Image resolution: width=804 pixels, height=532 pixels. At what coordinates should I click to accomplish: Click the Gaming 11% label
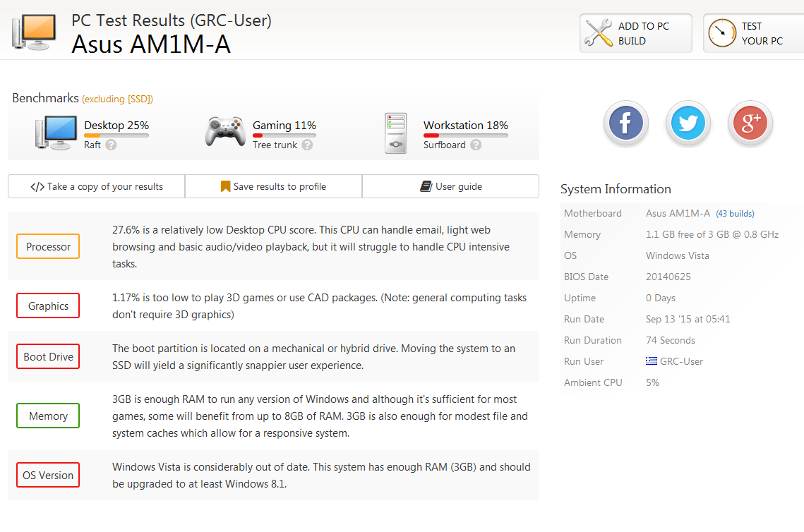point(284,125)
